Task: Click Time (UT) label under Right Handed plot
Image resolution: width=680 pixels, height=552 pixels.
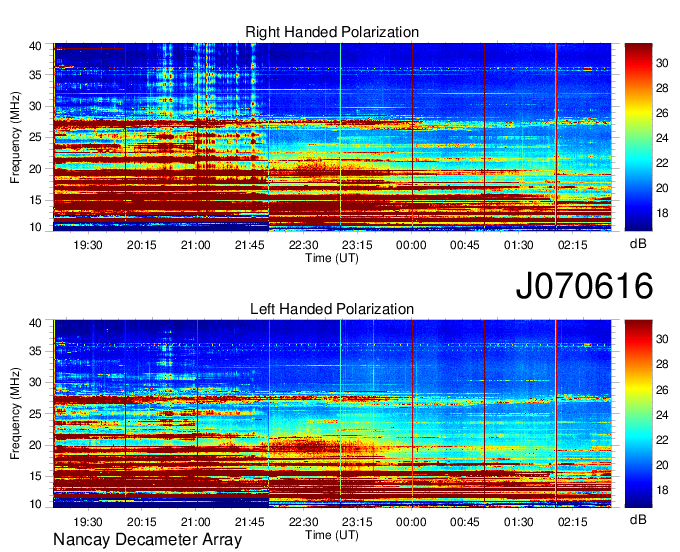Action: 332,258
